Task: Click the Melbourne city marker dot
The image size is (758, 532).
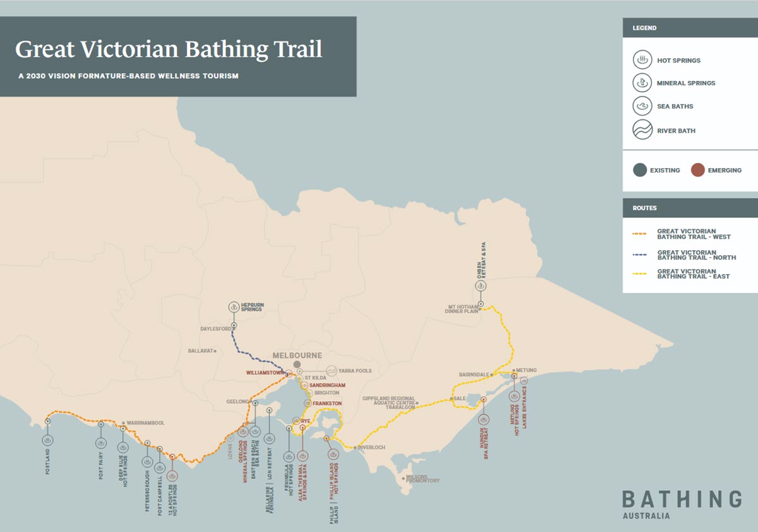Action: [x=297, y=365]
